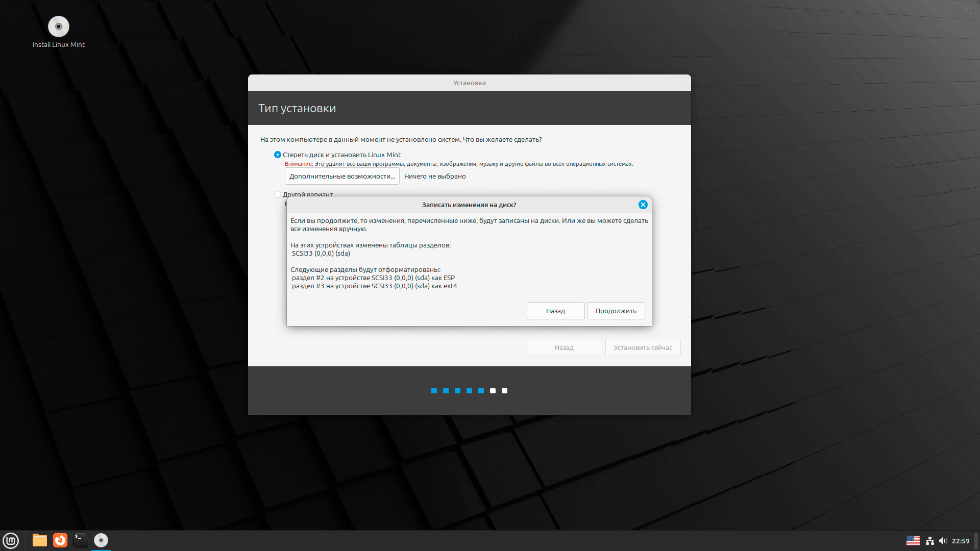This screenshot has width=980, height=551.
Task: Select the 'Другой вариант' radio option
Action: 278,194
